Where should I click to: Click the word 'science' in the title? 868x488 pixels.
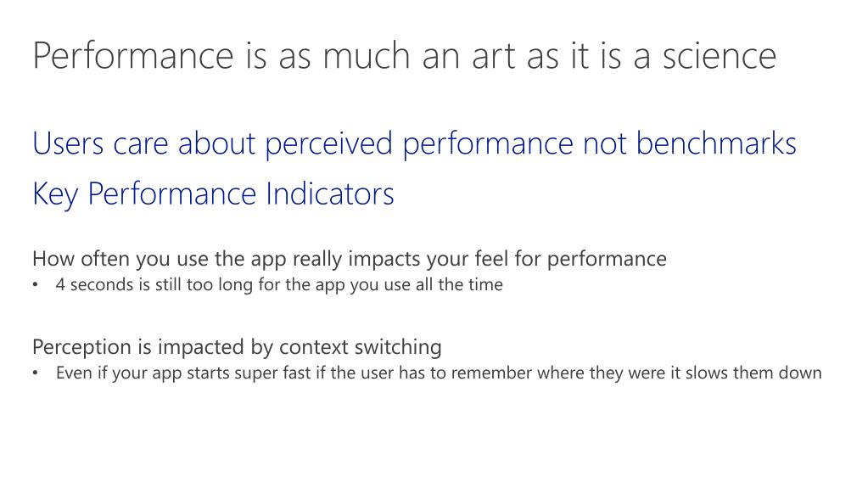coord(720,56)
